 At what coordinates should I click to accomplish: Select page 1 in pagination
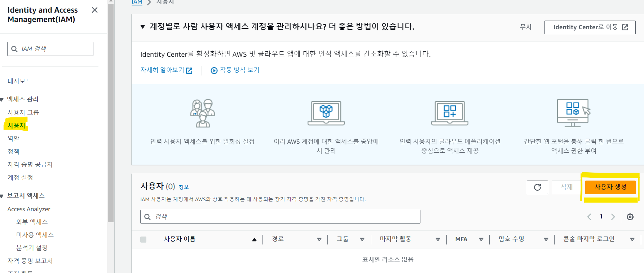click(x=601, y=217)
